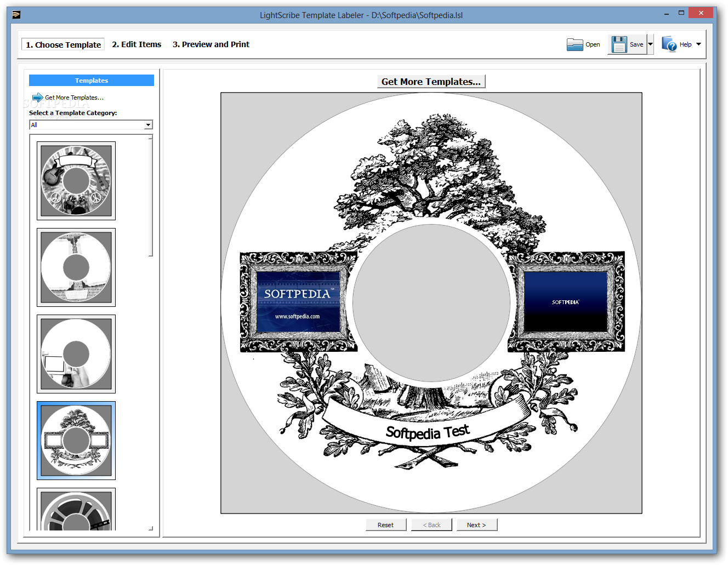This screenshot has width=728, height=565.
Task: Select the hand holding card template thumbnail
Action: click(x=76, y=354)
